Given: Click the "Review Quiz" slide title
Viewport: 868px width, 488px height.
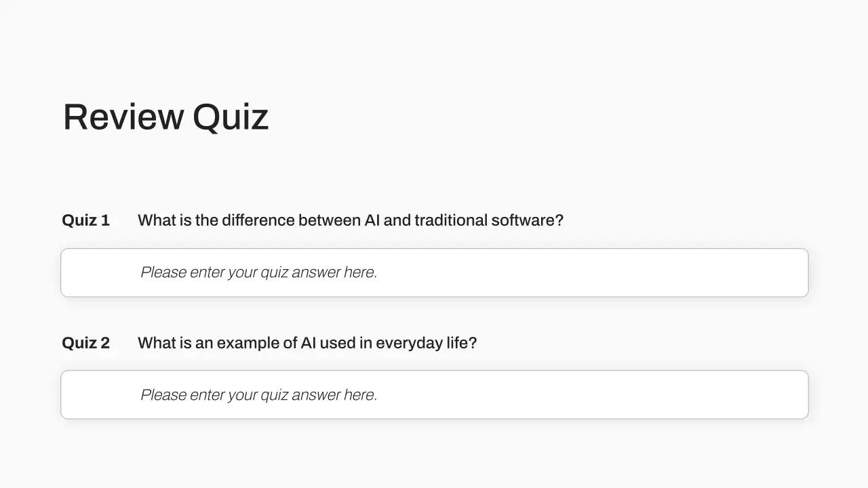Looking at the screenshot, I should tap(165, 117).
